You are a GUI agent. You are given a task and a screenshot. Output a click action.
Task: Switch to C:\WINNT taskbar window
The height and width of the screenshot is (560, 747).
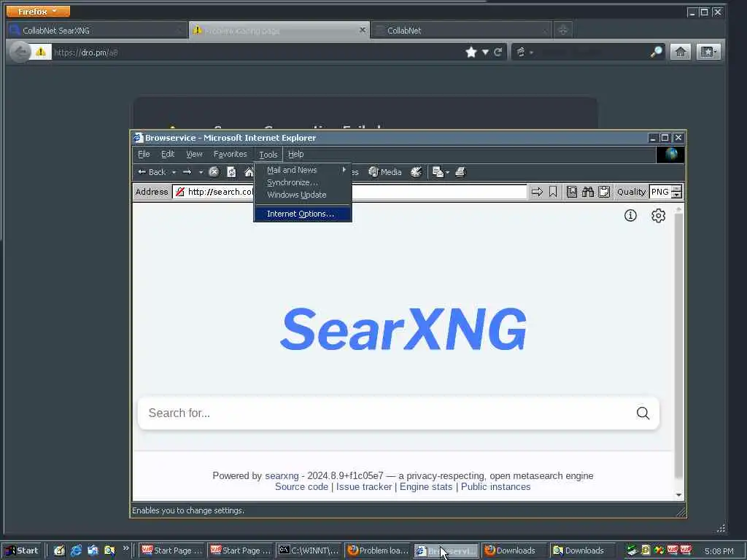tap(309, 551)
